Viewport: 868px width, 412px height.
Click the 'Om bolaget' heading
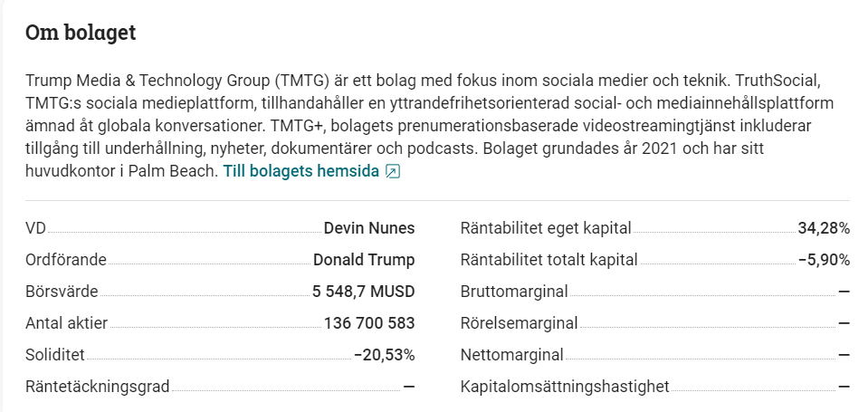[x=81, y=34]
